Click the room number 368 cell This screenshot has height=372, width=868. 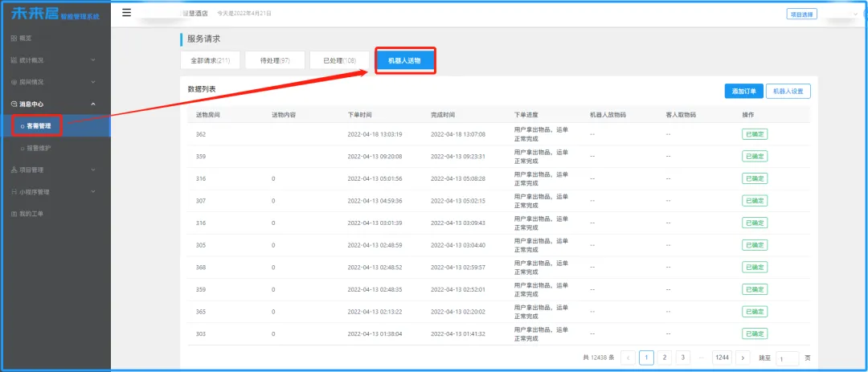[201, 267]
